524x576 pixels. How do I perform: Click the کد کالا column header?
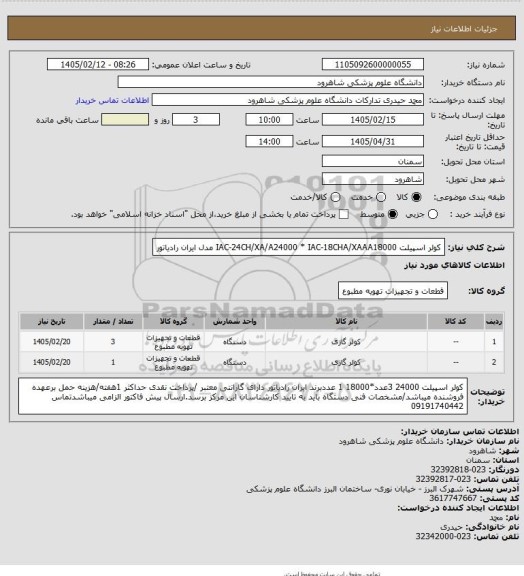(455, 321)
